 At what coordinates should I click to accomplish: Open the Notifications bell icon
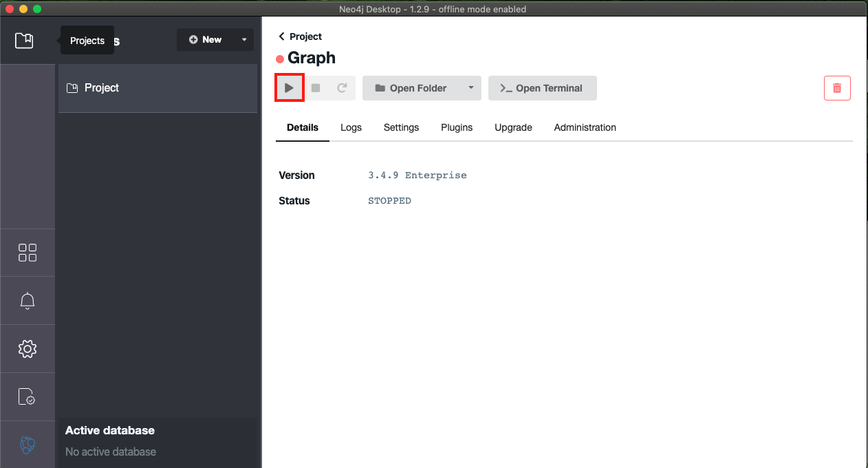click(x=28, y=301)
